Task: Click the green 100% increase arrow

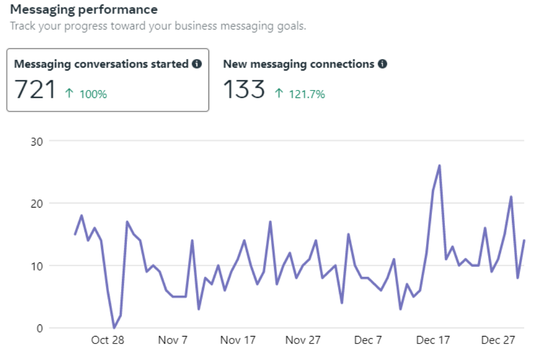Action: [69, 93]
